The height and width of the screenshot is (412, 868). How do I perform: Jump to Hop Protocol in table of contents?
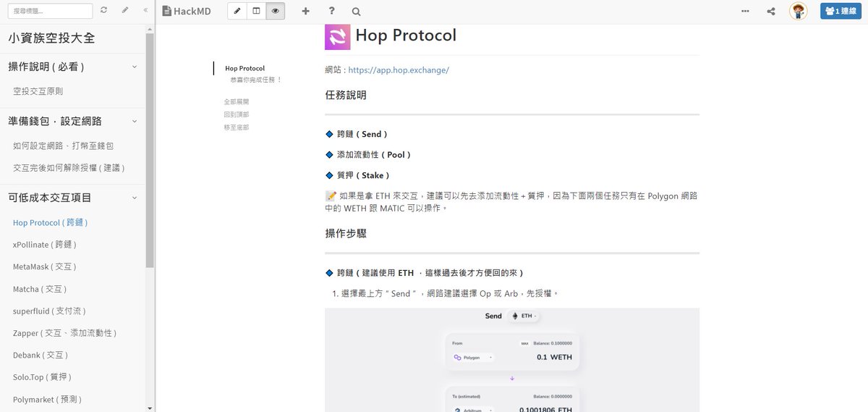pos(244,69)
